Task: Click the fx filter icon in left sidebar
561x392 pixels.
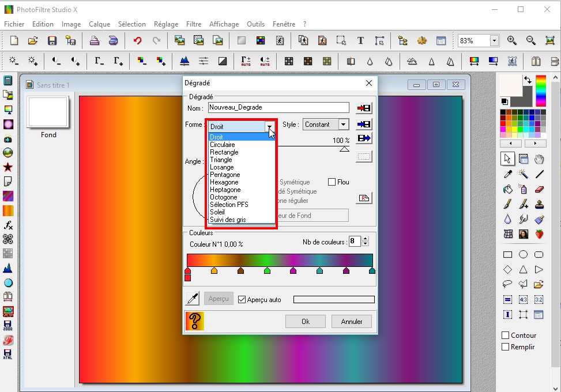Action: coord(8,225)
